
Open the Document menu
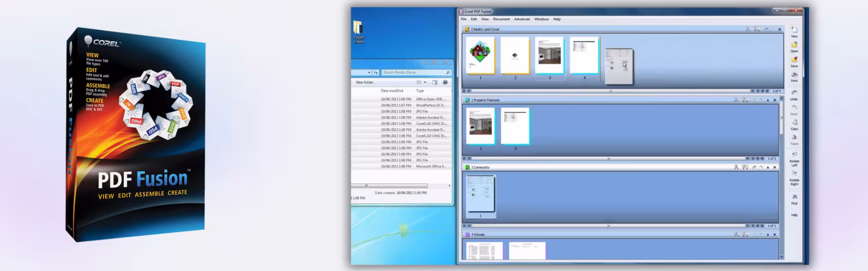501,19
